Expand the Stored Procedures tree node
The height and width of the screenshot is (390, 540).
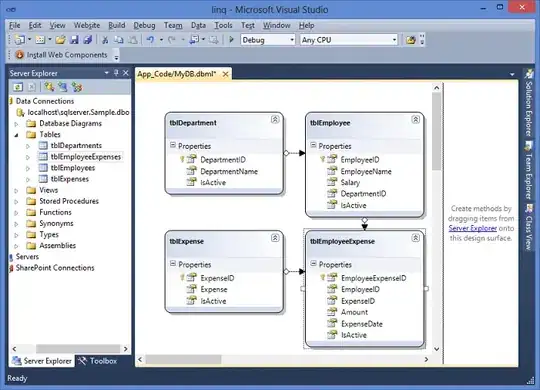[x=16, y=202]
